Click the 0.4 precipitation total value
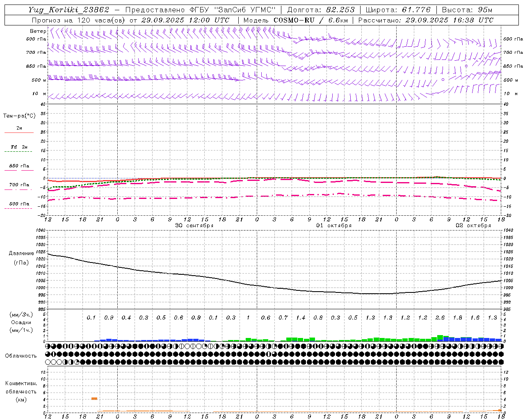The image size is (525, 420). click(x=126, y=318)
